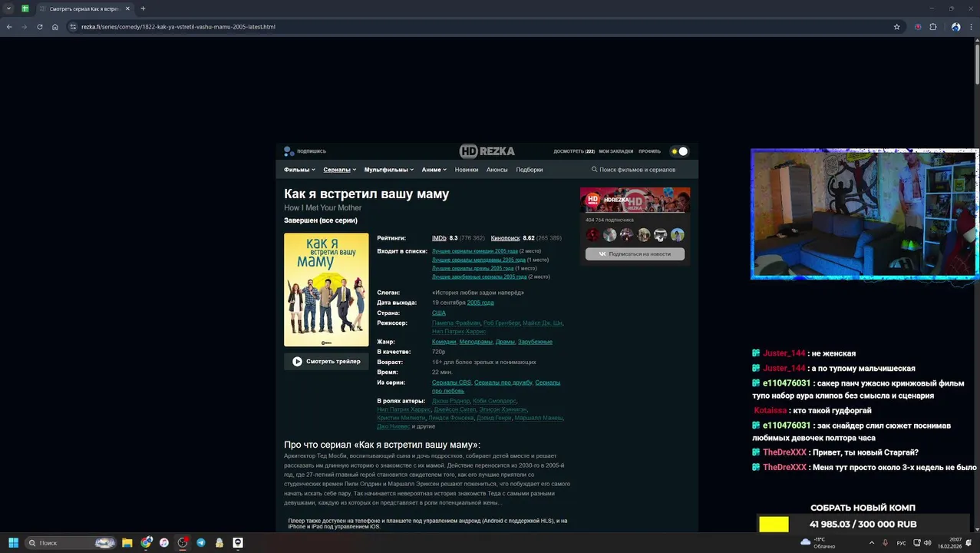Viewport: 980px width, 553px height.
Task: Open the Кинопоиск rating link
Action: point(506,238)
